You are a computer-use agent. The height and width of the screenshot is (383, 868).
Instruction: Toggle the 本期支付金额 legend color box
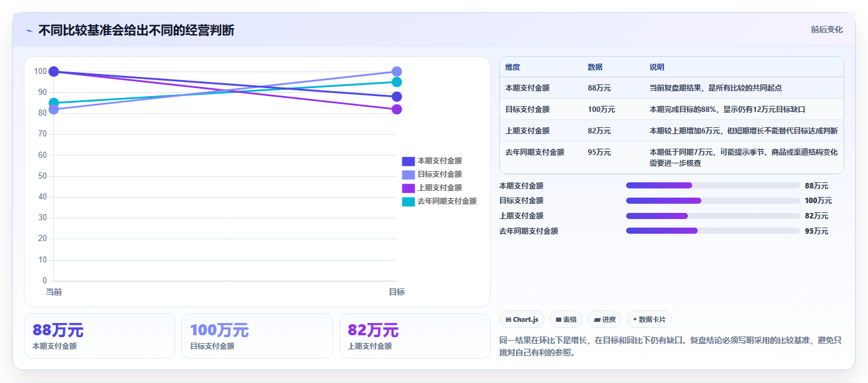pos(409,162)
